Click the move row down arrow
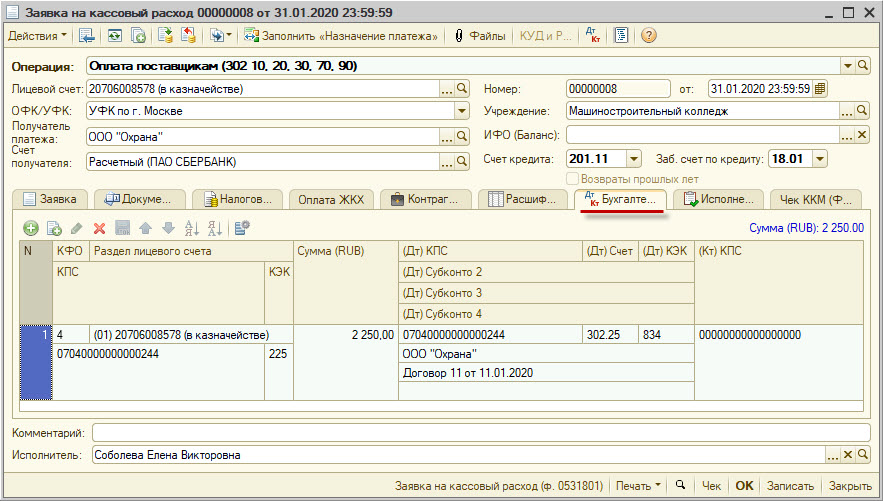 click(x=168, y=228)
